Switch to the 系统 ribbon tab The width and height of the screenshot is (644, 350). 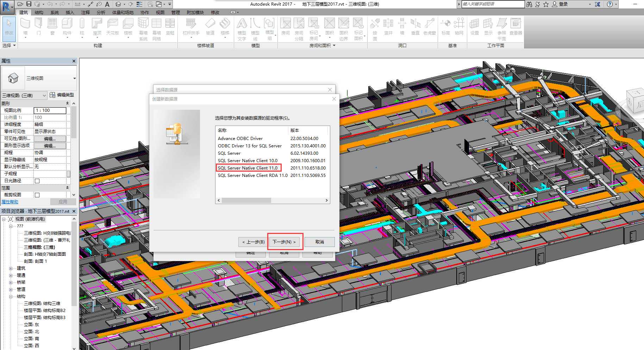pos(55,12)
